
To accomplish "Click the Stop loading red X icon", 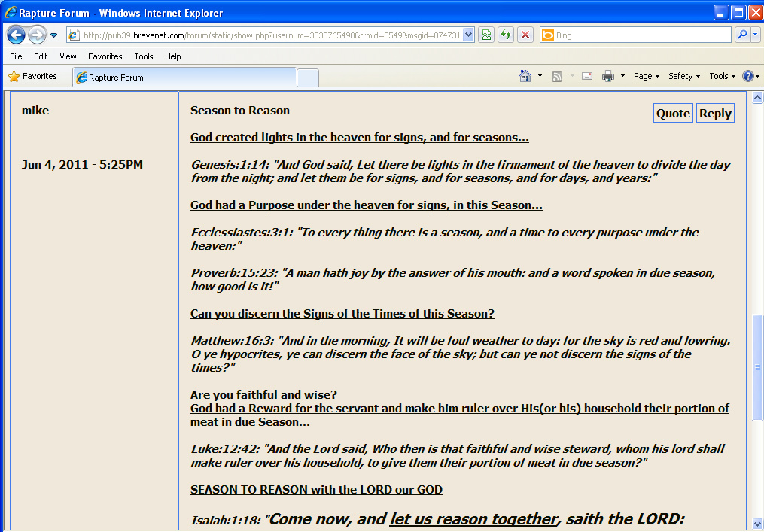I will [525, 35].
